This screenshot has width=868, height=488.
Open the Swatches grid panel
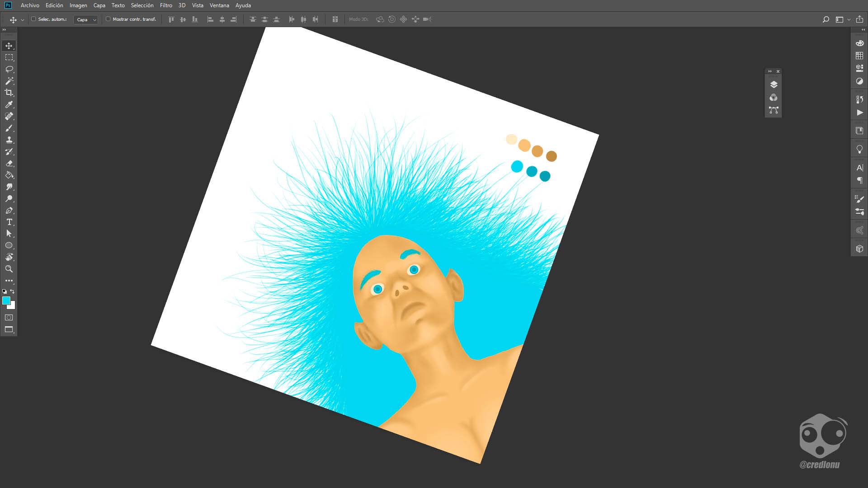point(859,56)
